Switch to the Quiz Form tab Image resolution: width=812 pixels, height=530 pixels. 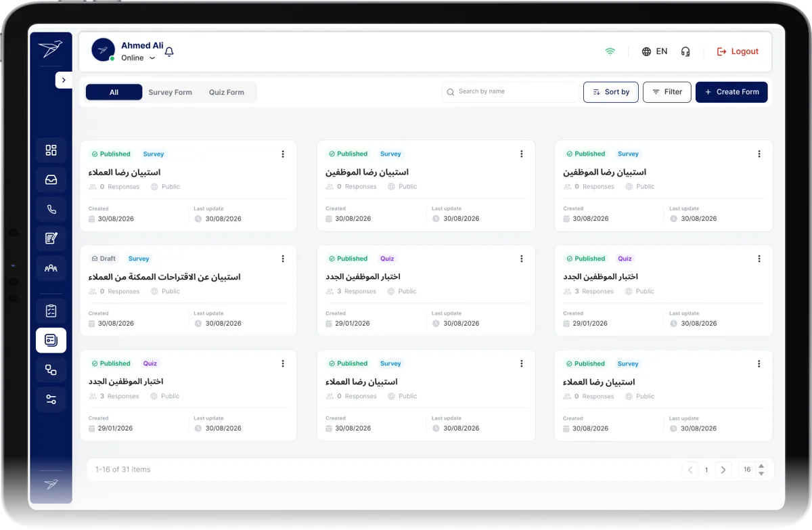(226, 92)
